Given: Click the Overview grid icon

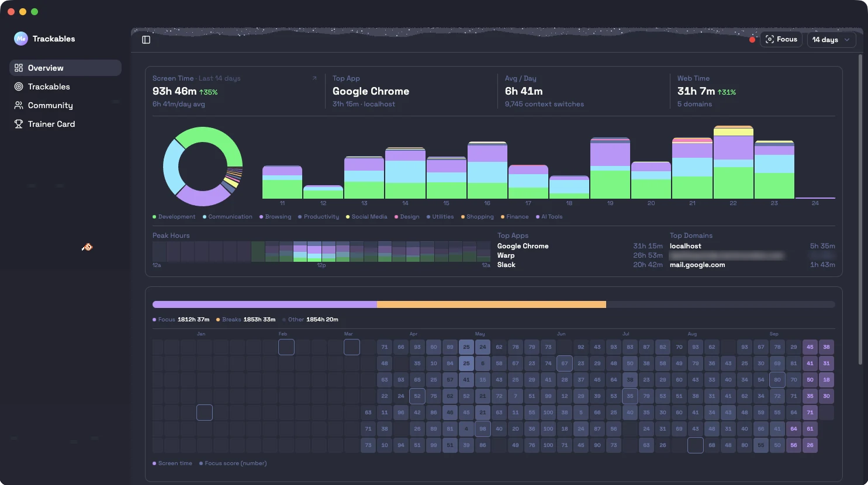Looking at the screenshot, I should [19, 68].
